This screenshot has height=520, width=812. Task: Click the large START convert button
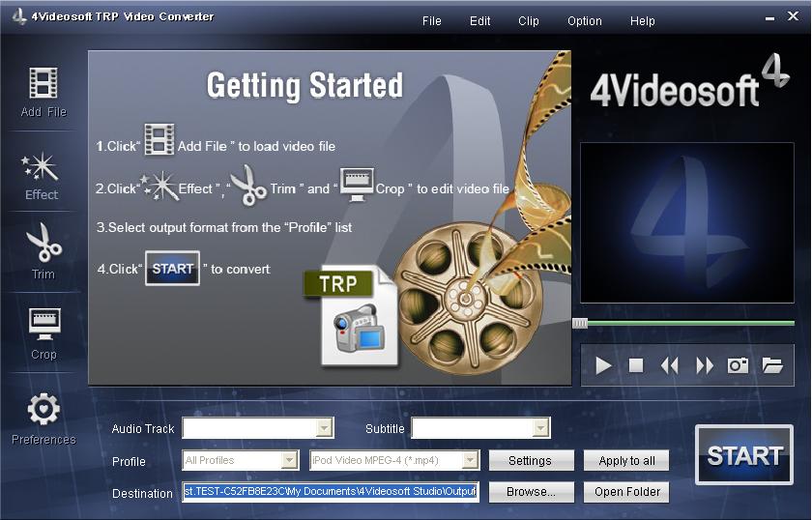click(x=744, y=454)
